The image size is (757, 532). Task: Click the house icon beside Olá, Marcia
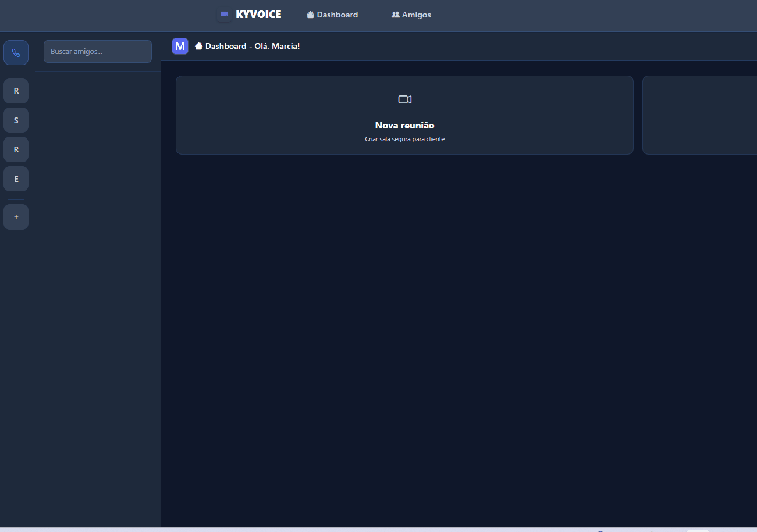click(198, 46)
